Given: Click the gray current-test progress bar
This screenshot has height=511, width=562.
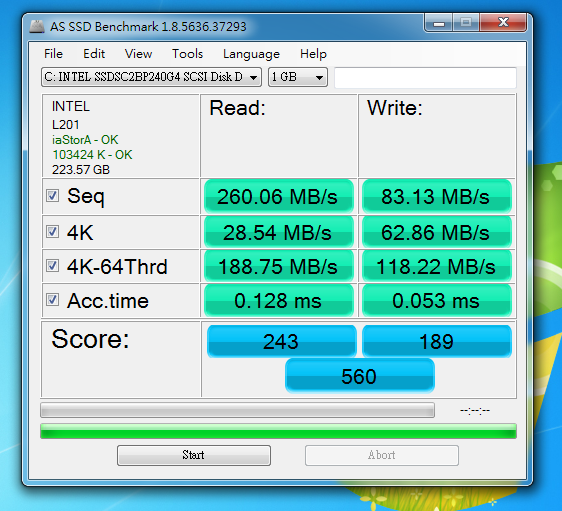Looking at the screenshot, I should click(x=237, y=410).
